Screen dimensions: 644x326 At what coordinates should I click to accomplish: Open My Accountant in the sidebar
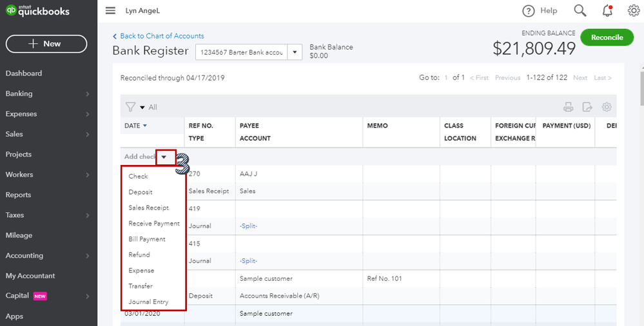[x=30, y=276]
